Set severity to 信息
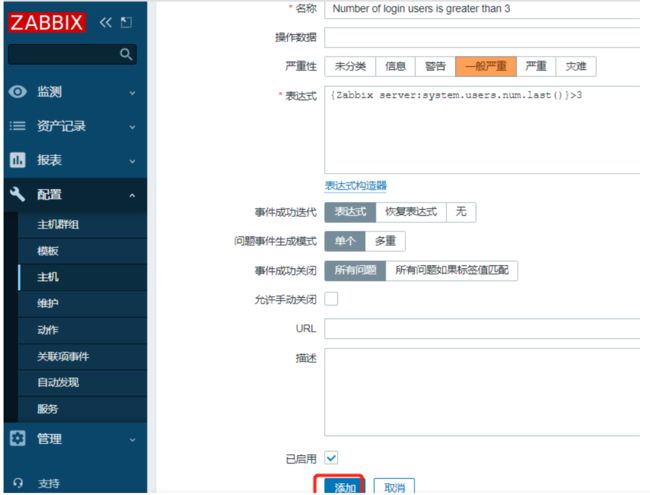Image resolution: width=650 pixels, height=495 pixels. [395, 66]
